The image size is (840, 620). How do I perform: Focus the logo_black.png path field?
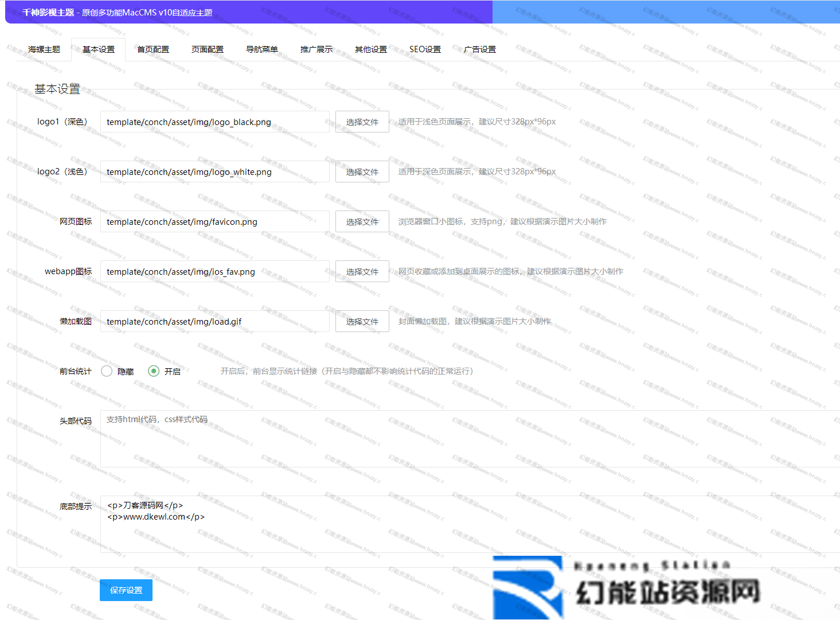[215, 122]
